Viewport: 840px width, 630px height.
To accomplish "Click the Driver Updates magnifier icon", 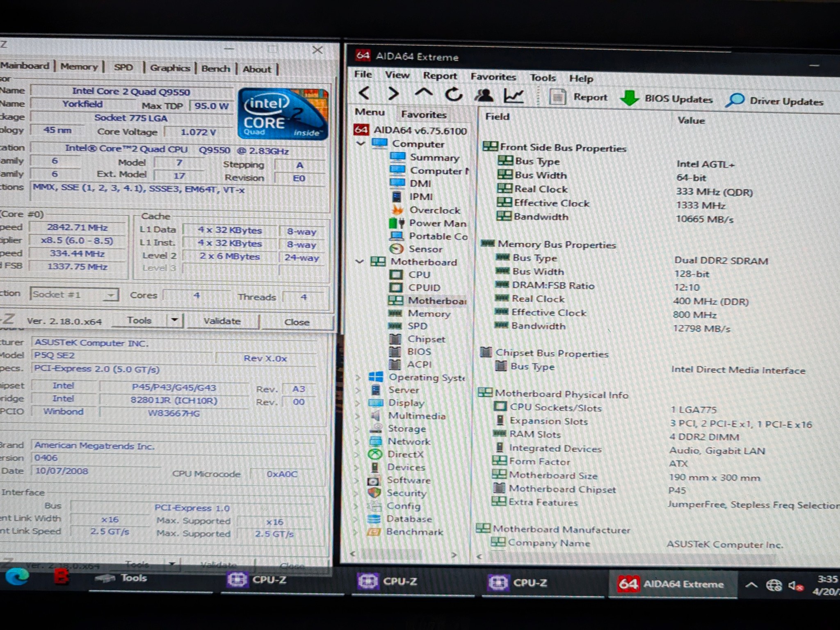I will click(x=735, y=100).
